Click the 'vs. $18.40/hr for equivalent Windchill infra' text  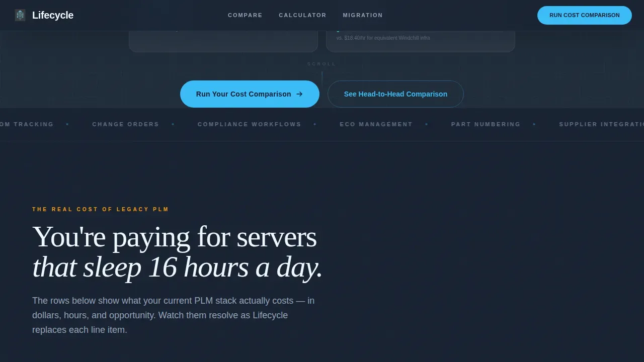(x=383, y=38)
